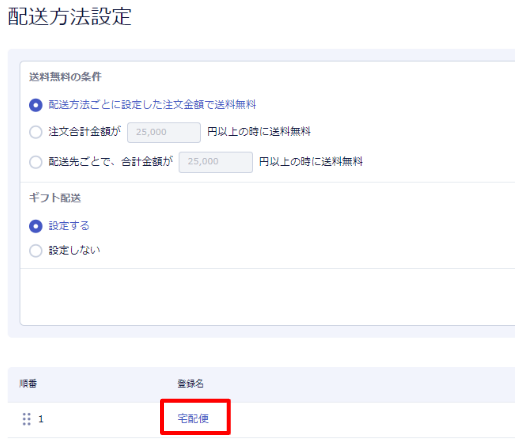Click the 順番 column header
The width and height of the screenshot is (522, 443).
28,384
